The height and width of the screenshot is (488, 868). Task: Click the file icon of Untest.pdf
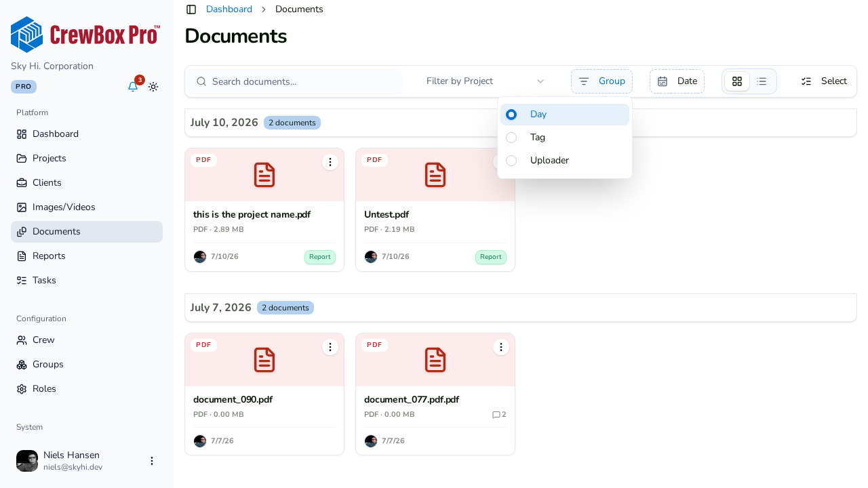[x=435, y=175]
